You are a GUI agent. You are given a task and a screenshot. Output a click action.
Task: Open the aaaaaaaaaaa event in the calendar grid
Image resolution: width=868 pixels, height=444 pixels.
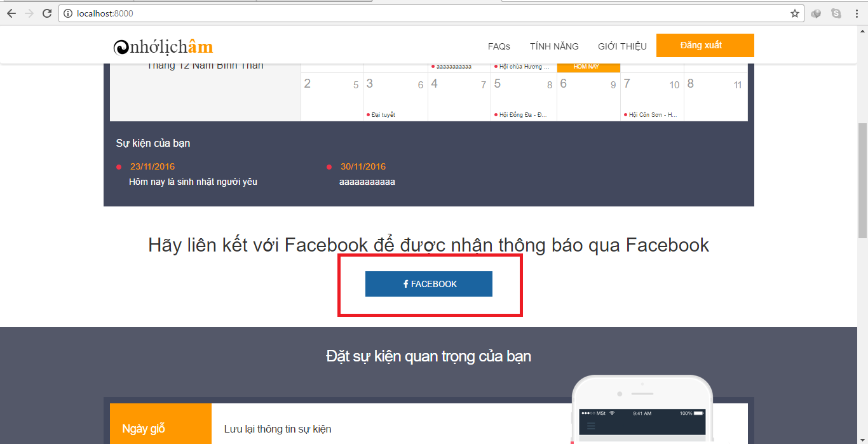[452, 67]
